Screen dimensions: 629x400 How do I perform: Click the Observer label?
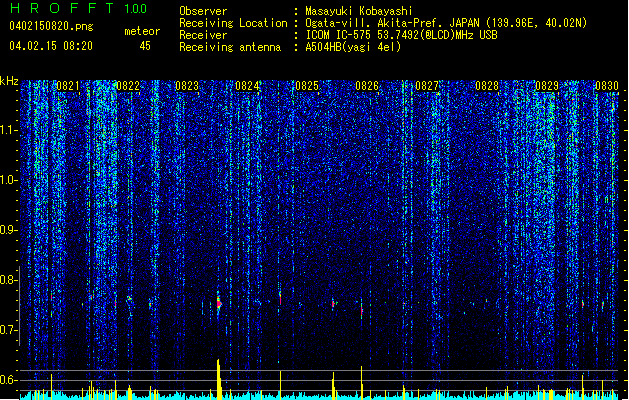coord(203,11)
